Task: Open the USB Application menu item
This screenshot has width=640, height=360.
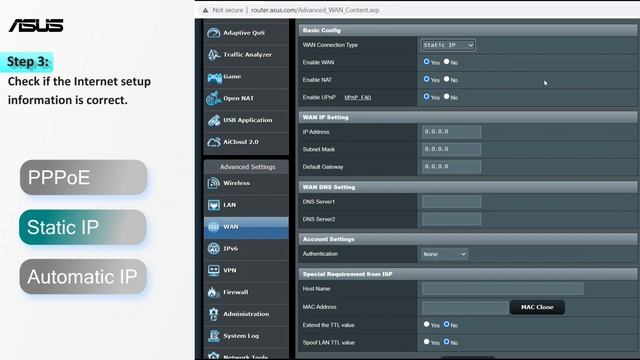Action: tap(246, 120)
